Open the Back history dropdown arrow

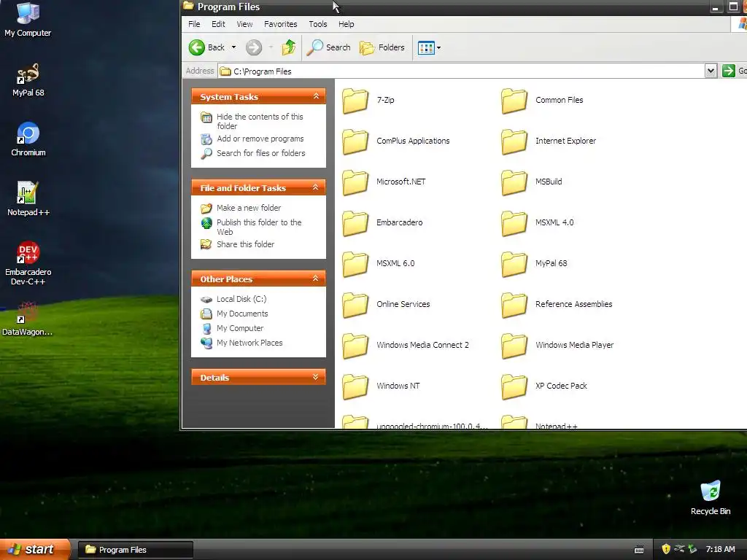click(x=233, y=47)
